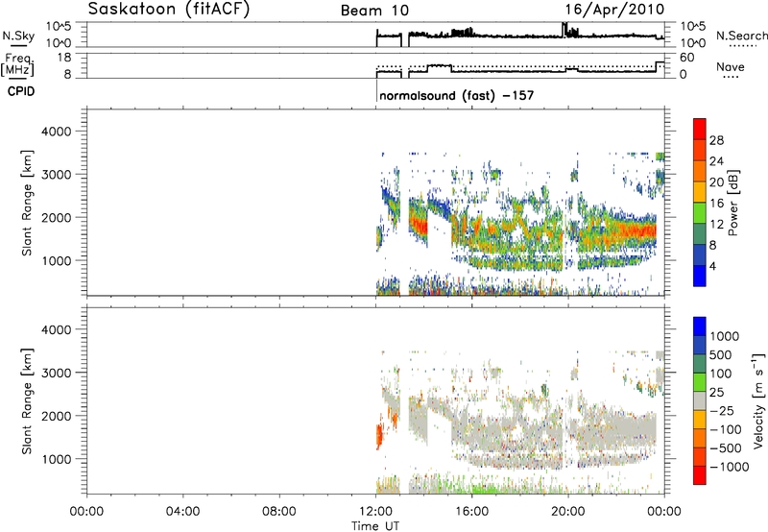The height and width of the screenshot is (532, 768).
Task: Click the 4000 tick in power panel
Action: (x=57, y=132)
